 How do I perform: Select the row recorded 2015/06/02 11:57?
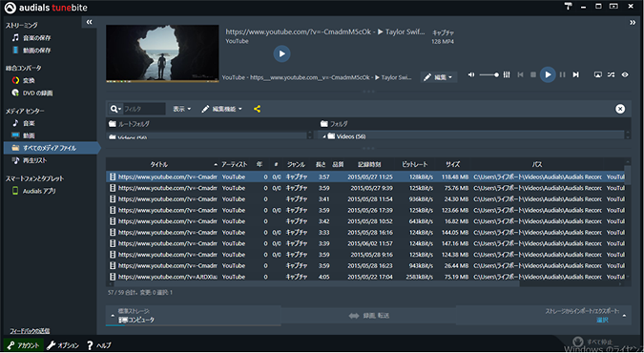pos(365,243)
